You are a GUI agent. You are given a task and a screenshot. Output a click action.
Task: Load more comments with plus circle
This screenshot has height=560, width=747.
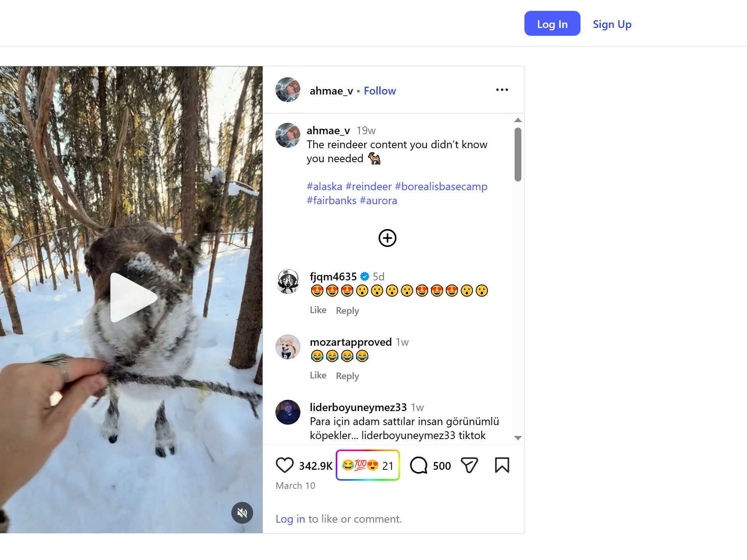(x=388, y=238)
